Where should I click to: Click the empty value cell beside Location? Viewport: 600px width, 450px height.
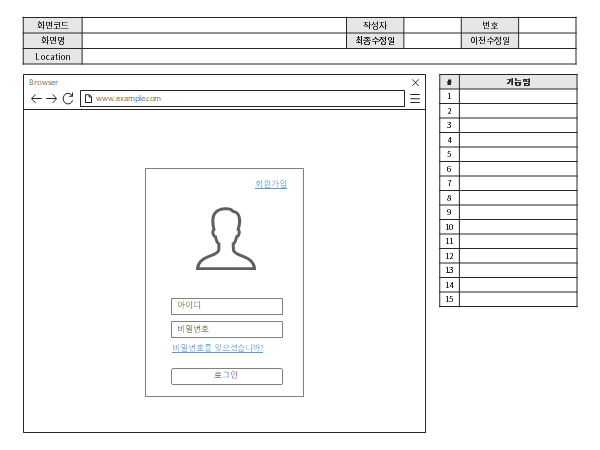(329, 57)
